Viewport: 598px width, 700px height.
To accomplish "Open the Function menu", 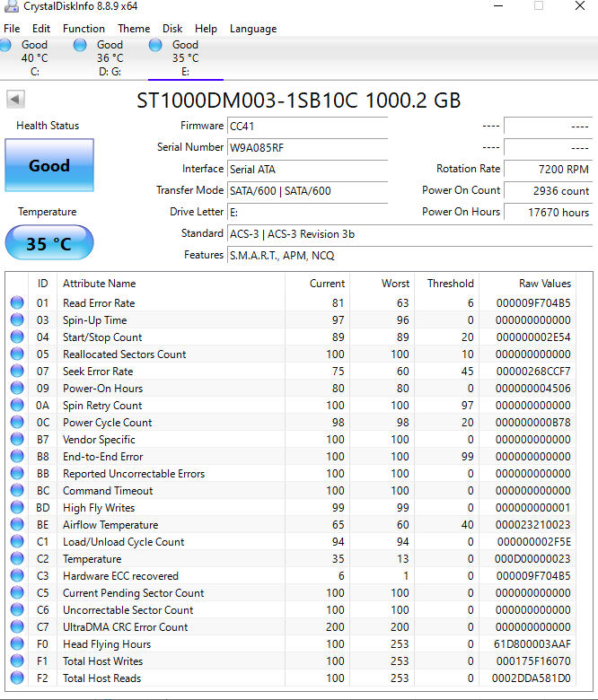I will pyautogui.click(x=84, y=29).
